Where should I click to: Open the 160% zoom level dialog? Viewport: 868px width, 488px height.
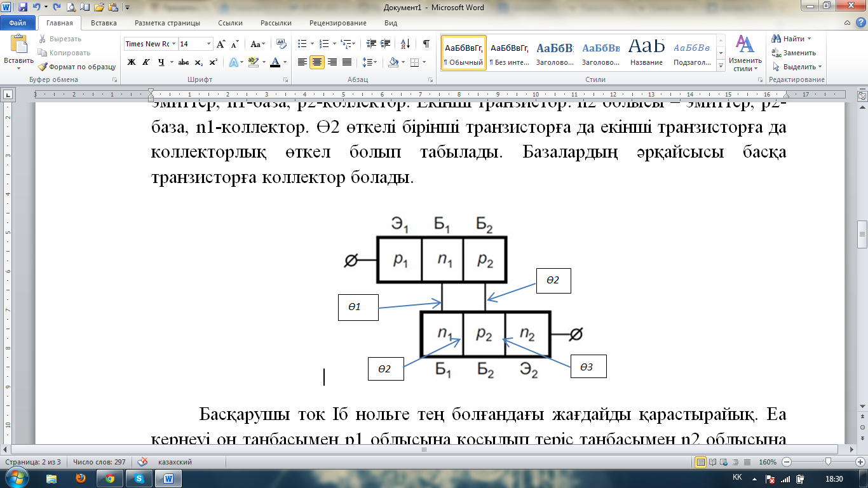768,462
